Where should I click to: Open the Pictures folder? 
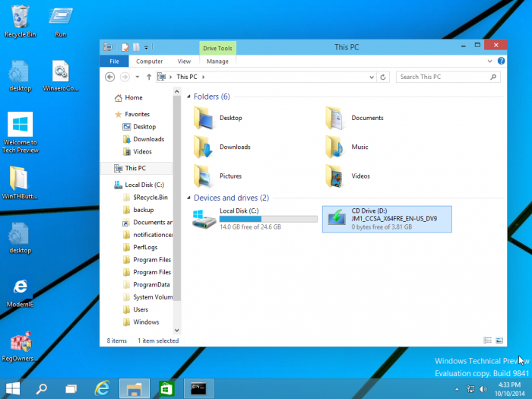204,176
